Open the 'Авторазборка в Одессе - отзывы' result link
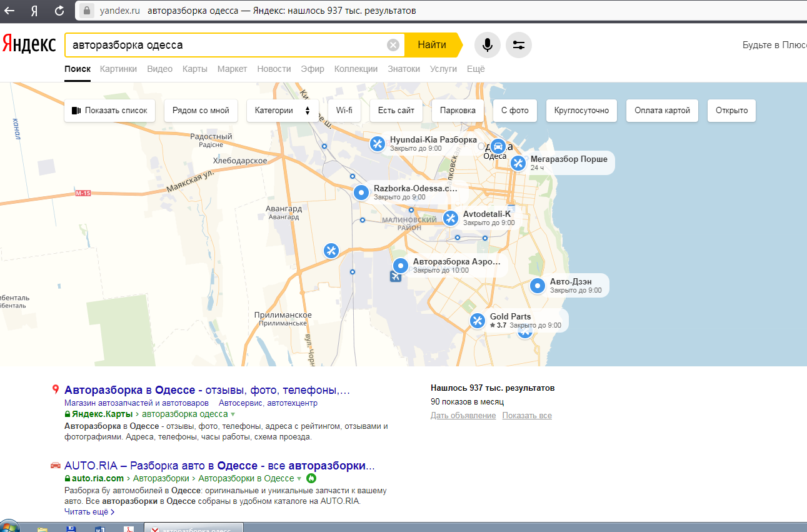This screenshot has height=532, width=807. 207,391
